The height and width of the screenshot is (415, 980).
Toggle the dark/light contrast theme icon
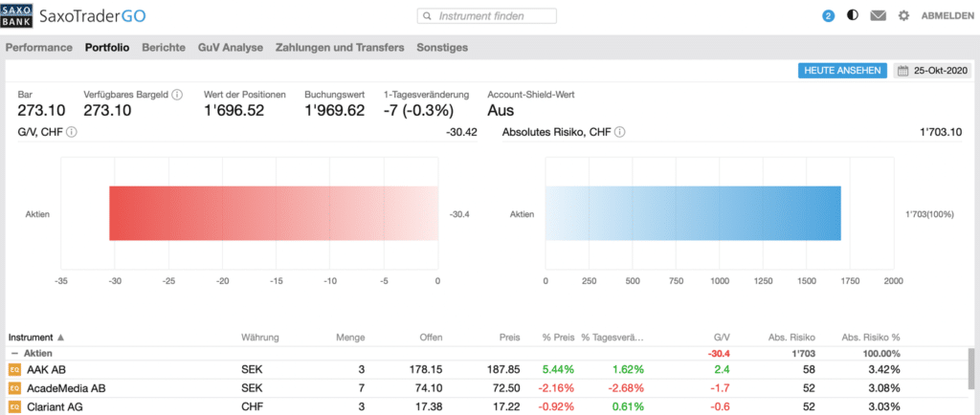coord(853,16)
